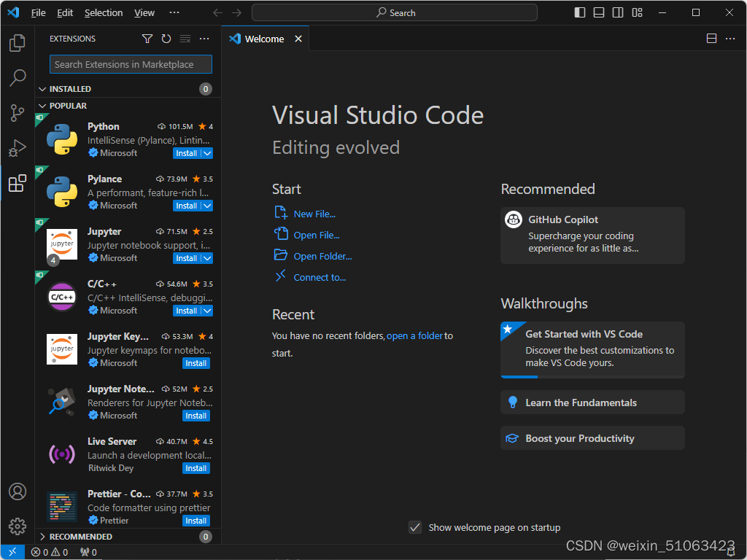Viewport: 747px width, 560px height.
Task: Clear extension search results icon
Action: pos(185,39)
